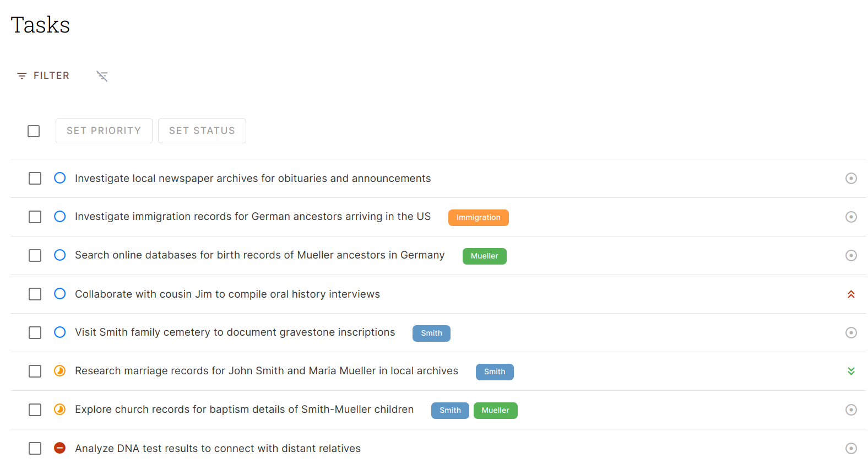The height and width of the screenshot is (463, 868).
Task: Open the Set Priority dropdown
Action: [104, 131]
